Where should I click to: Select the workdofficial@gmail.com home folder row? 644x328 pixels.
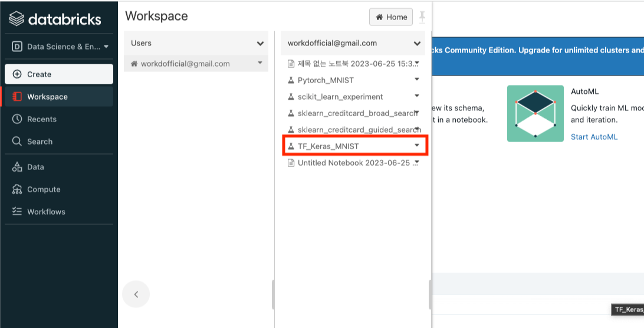[x=196, y=64]
